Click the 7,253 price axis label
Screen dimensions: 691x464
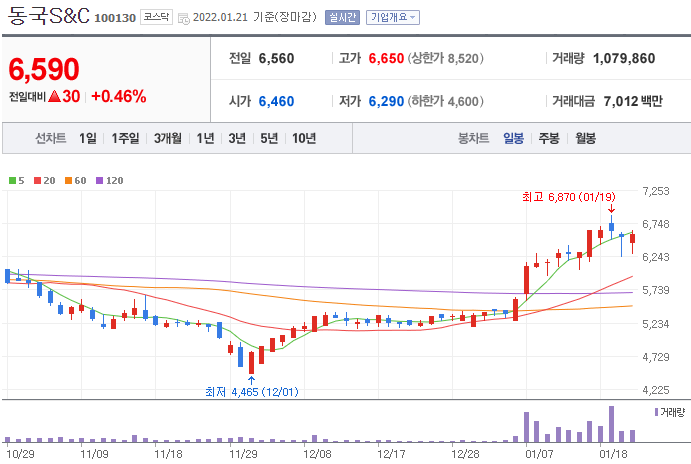[x=656, y=191]
